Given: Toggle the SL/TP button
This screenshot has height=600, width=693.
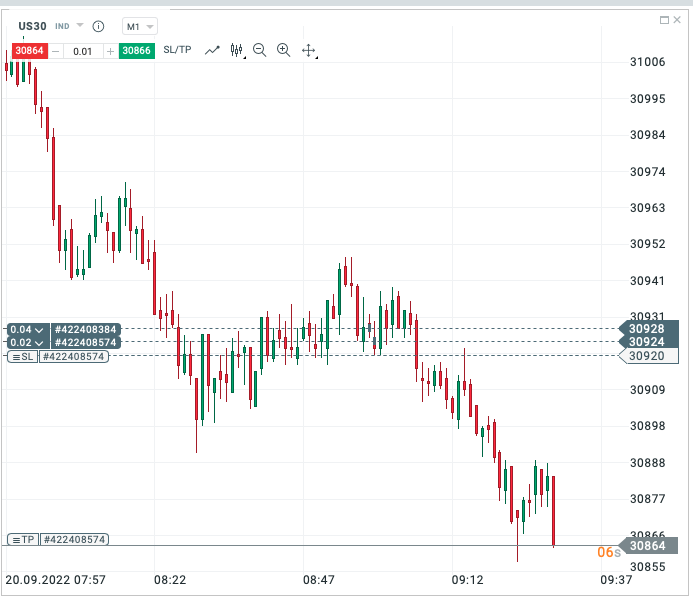Looking at the screenshot, I should tap(177, 49).
